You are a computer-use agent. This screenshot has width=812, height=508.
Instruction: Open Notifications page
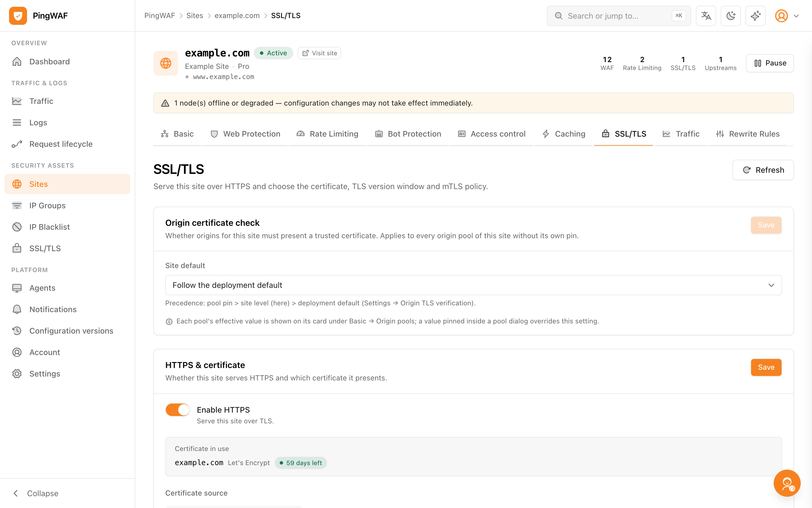click(x=67, y=309)
